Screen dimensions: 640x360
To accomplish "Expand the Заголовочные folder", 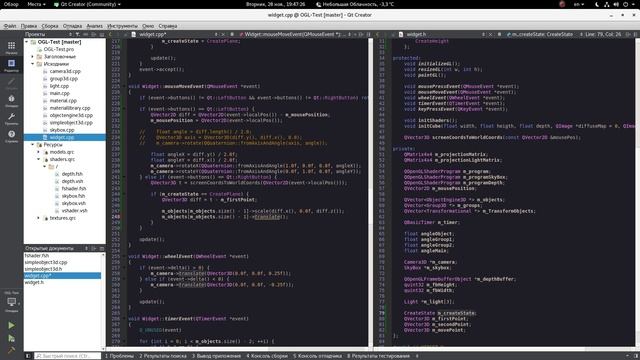I will 33,57.
